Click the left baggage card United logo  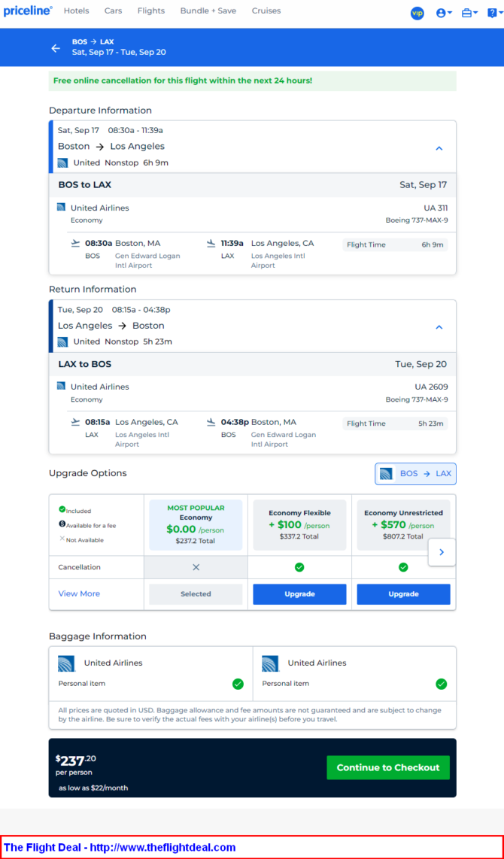[x=67, y=663]
